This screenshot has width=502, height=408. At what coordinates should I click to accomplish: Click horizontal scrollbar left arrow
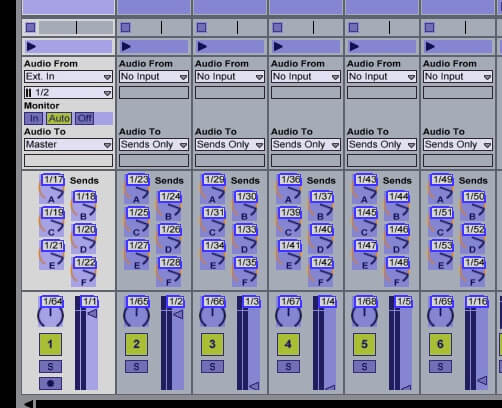coord(29,404)
